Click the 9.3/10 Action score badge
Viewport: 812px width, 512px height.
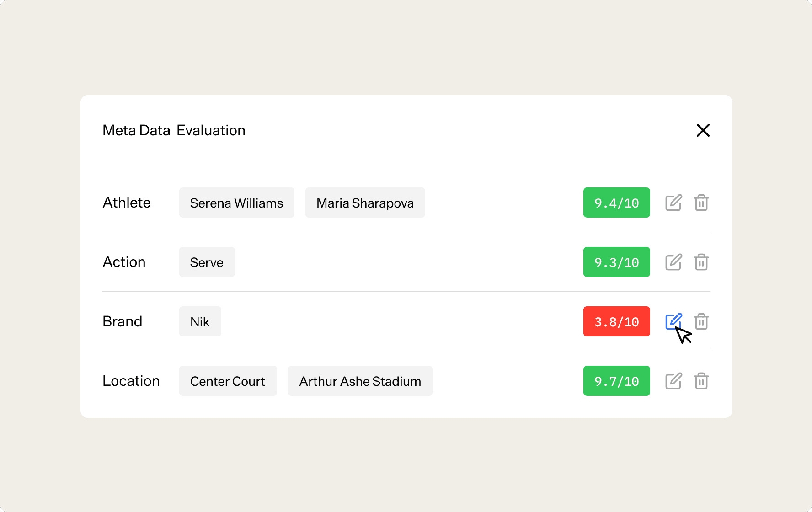tap(616, 262)
